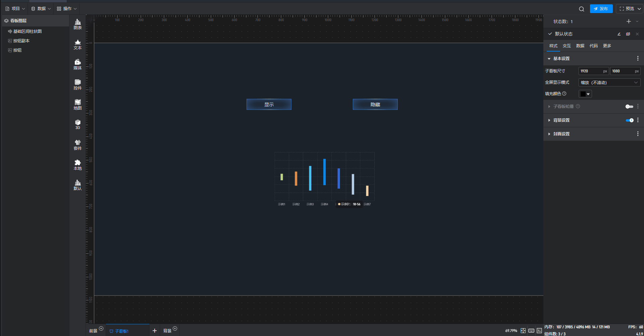The width and height of the screenshot is (644, 336).
Task: Open more options for 背景设置
Action: (x=638, y=120)
